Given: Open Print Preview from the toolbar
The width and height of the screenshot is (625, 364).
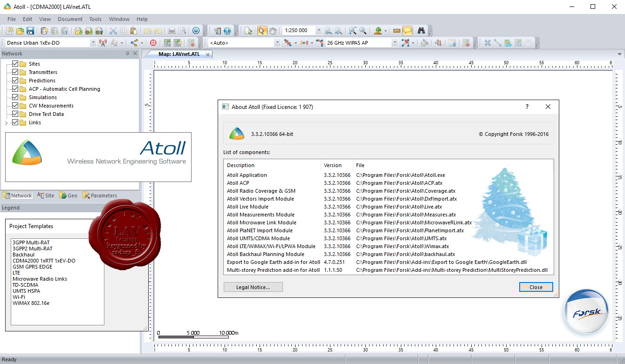Looking at the screenshot, I should click(182, 31).
